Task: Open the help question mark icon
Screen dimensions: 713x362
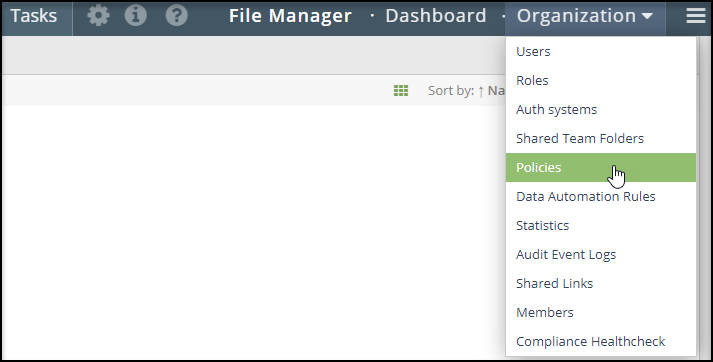Action: click(176, 16)
